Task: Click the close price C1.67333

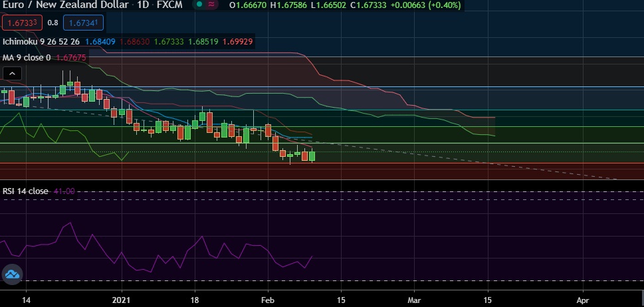Action: 368,5
